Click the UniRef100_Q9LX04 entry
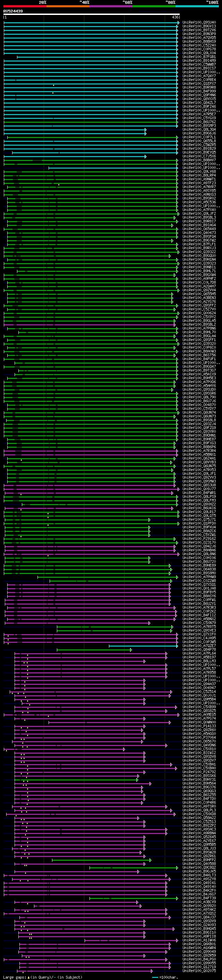Viewport: 222px width, 980px height. tap(199, 53)
